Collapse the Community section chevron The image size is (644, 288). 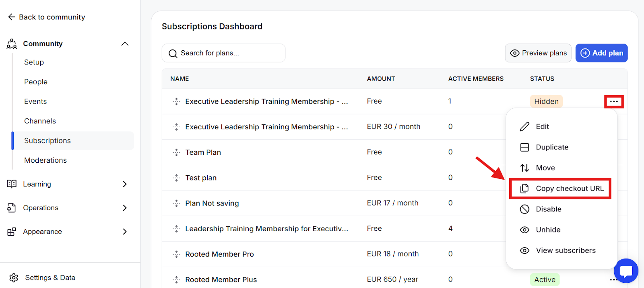click(125, 44)
